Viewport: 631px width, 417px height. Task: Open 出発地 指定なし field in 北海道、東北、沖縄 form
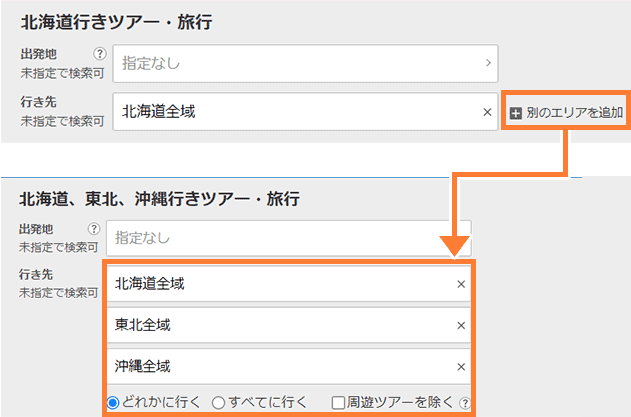(x=288, y=238)
